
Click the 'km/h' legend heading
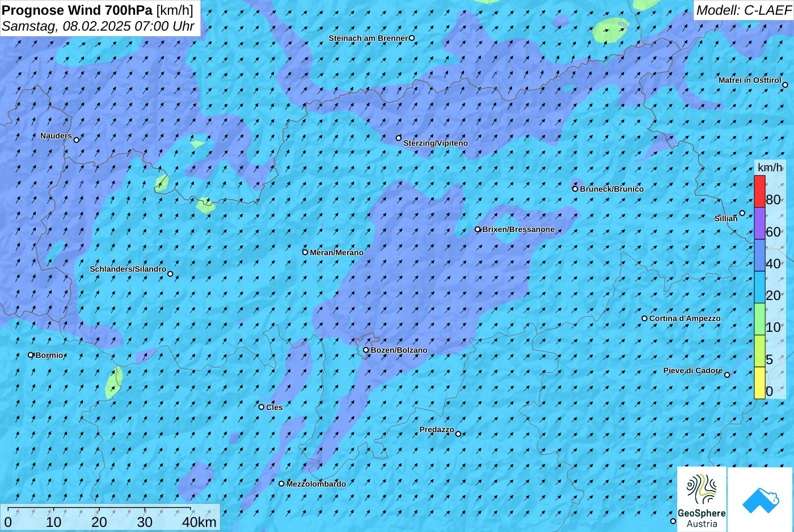click(x=770, y=167)
